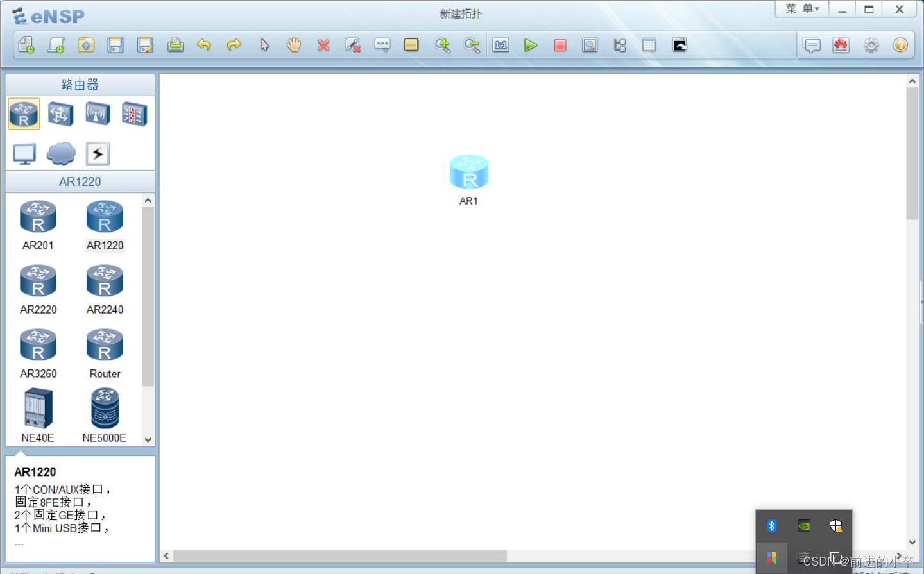Click device list scroll down arrow
924x574 pixels.
tap(148, 440)
